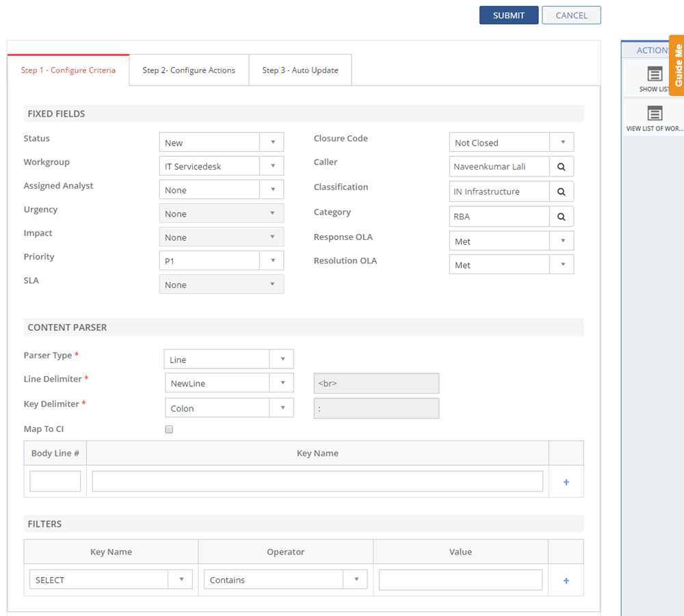
Task: Expand the Parser Type dropdown
Action: click(228, 360)
